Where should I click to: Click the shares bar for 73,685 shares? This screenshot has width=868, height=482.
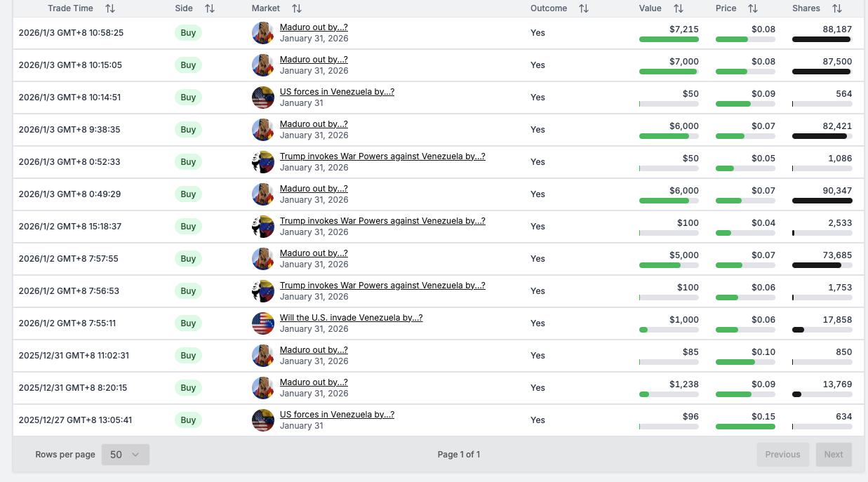pos(822,265)
